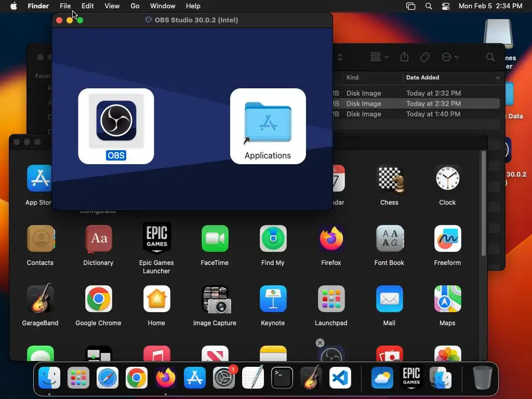Screen dimensions: 532x399
Task: Open Contacts in the Applications window
Action: click(x=41, y=239)
